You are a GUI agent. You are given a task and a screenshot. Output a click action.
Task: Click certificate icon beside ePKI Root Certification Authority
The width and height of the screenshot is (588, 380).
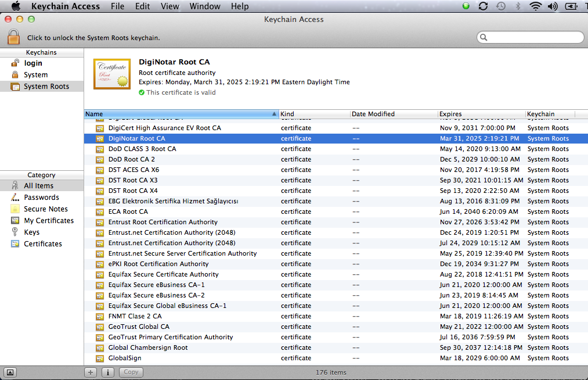(100, 264)
